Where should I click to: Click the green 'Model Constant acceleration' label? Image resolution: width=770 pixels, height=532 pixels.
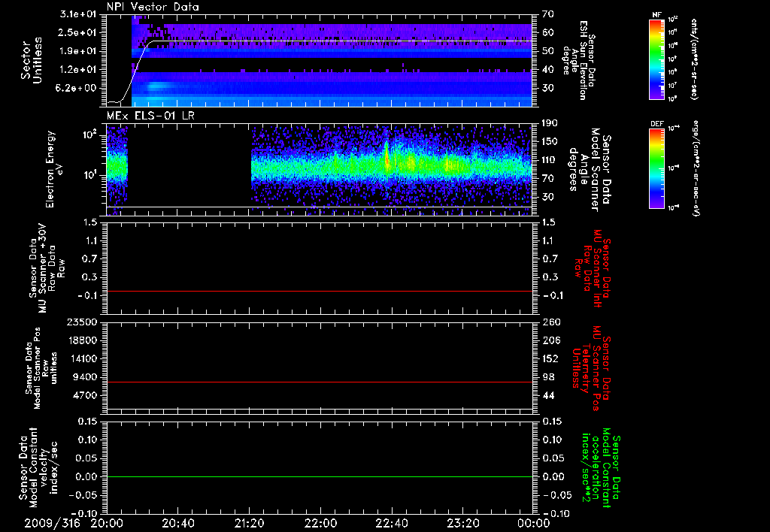pos(601,467)
